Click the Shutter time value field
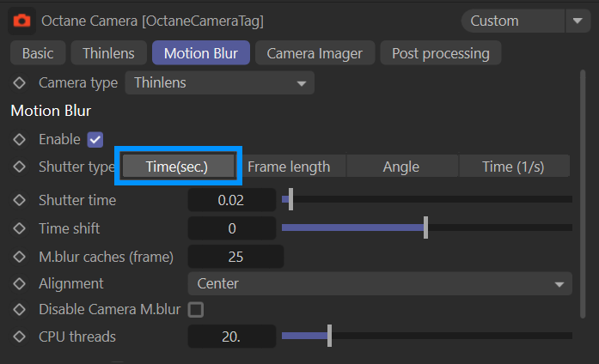This screenshot has height=364, width=599. tap(232, 200)
